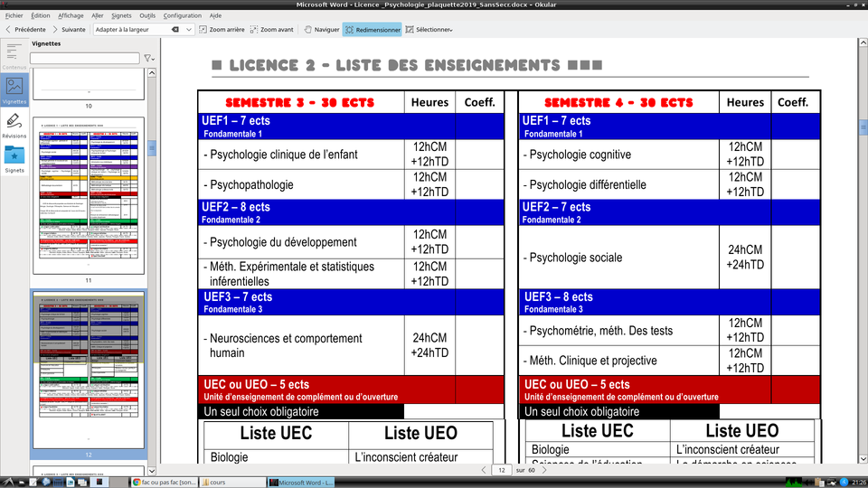Show the Contenus sidebar panel
The width and height of the screenshot is (868, 488).
[x=14, y=56]
